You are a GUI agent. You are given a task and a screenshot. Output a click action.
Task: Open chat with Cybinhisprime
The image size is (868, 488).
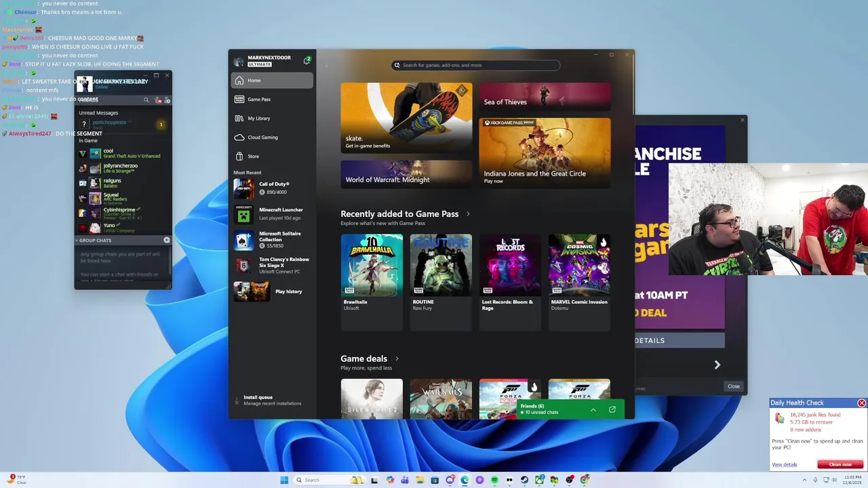click(x=123, y=213)
